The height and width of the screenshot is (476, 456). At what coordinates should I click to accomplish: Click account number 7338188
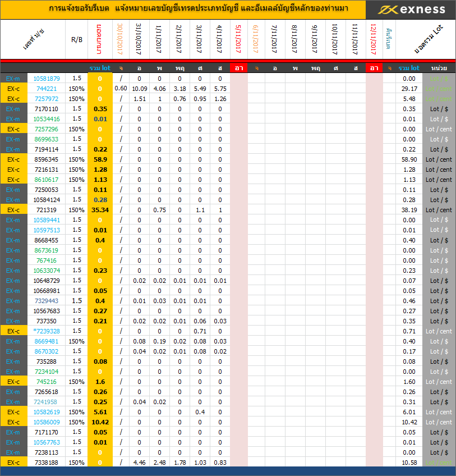[46, 463]
